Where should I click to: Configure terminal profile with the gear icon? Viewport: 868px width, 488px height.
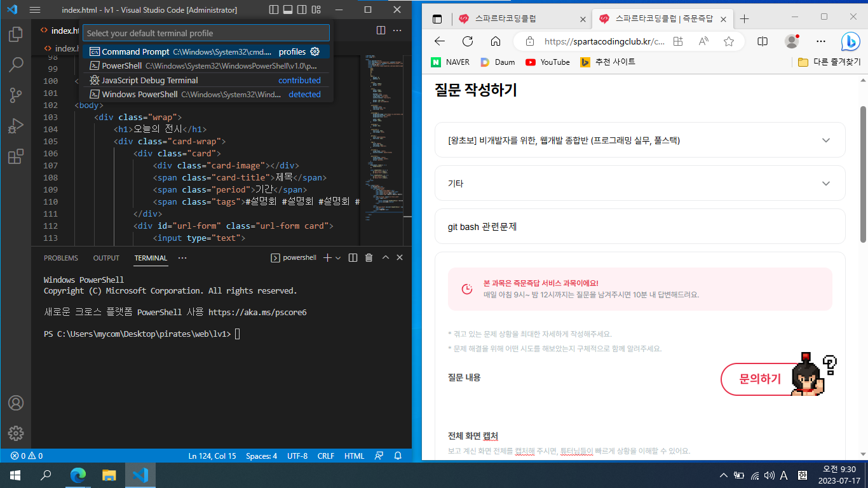pos(315,51)
